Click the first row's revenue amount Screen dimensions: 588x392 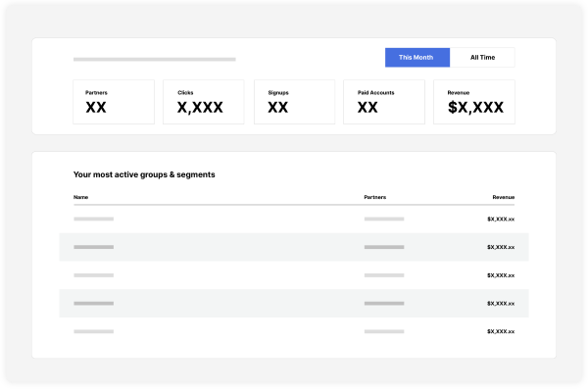pos(501,219)
